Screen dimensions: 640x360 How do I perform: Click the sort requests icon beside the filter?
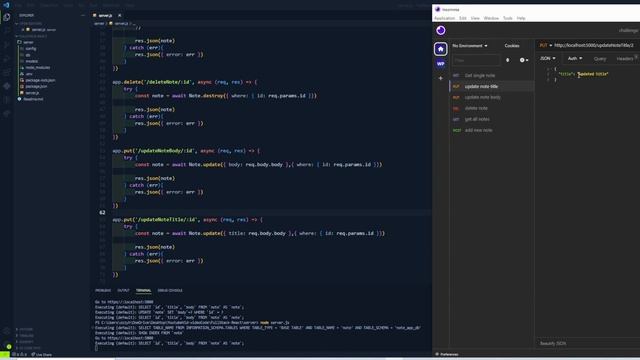[x=508, y=60]
